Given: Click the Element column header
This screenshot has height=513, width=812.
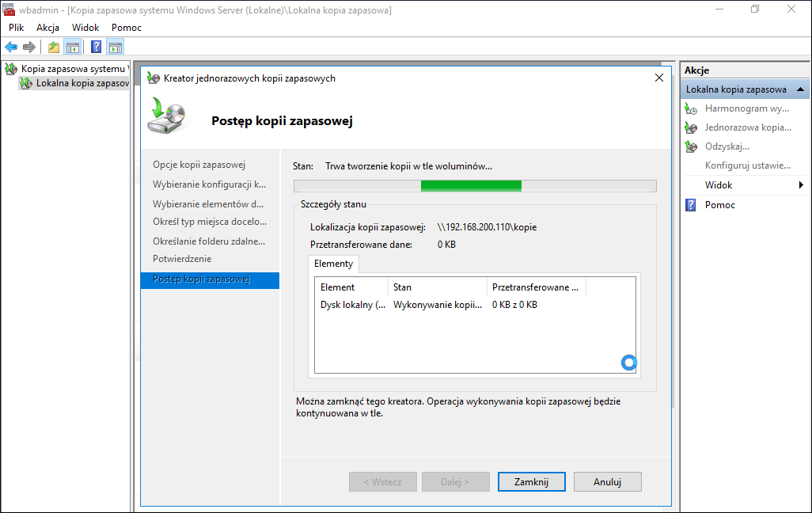Looking at the screenshot, I should 351,287.
